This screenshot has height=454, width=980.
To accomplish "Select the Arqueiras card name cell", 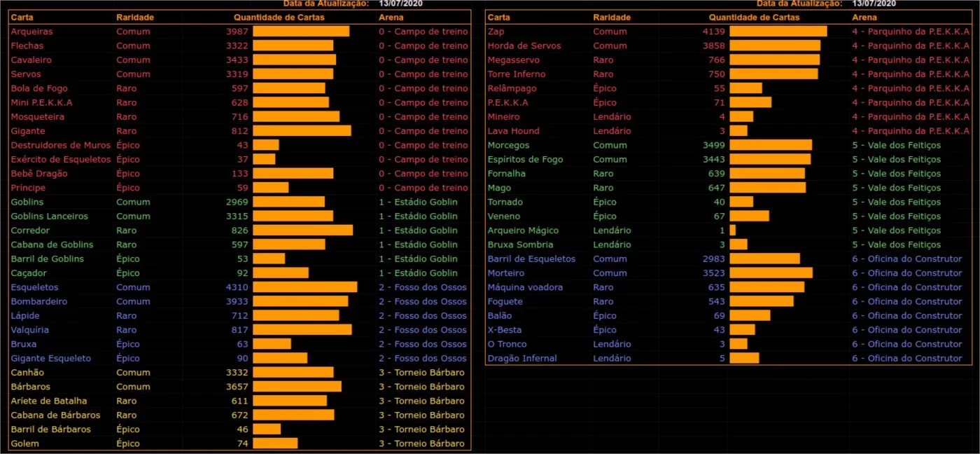I will tap(31, 32).
